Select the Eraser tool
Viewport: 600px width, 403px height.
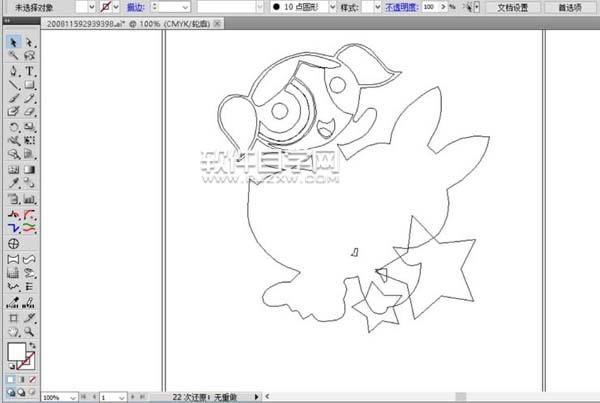tap(29, 112)
